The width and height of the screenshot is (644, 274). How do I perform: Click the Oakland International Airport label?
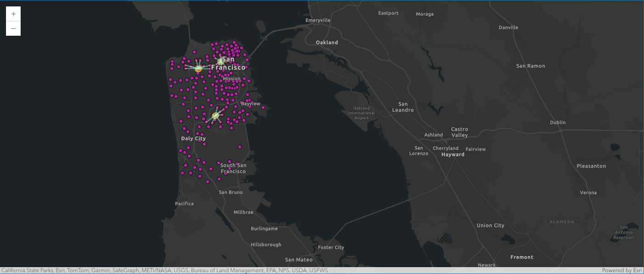tap(361, 113)
